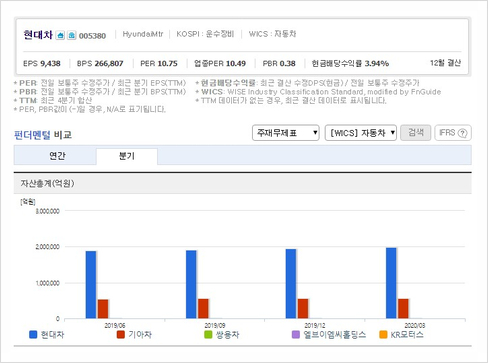
Task: Switch to the 연간 tab
Action: click(57, 156)
